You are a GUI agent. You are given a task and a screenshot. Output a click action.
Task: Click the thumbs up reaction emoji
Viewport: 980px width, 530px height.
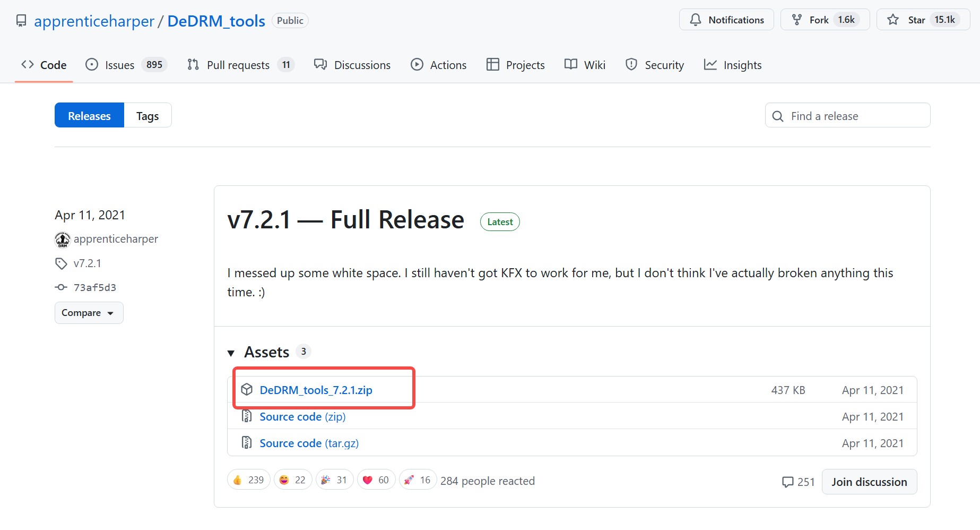pyautogui.click(x=238, y=480)
